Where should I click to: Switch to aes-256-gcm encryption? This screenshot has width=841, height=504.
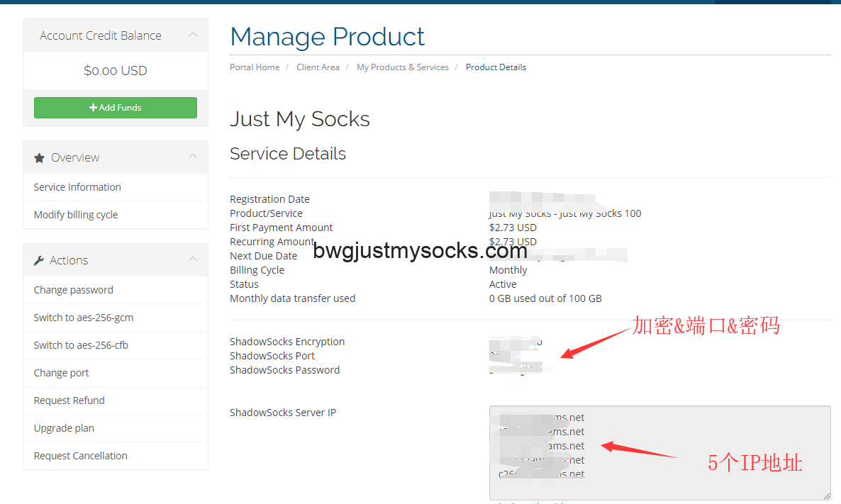[84, 318]
